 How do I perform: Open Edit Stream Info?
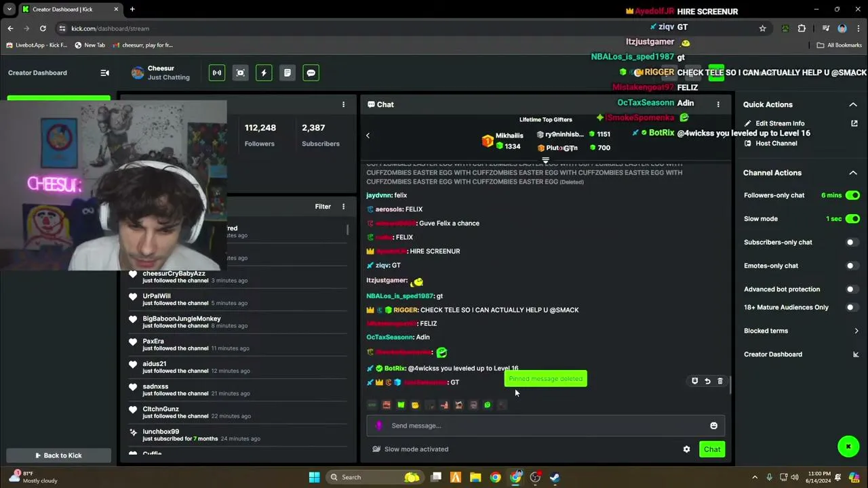point(780,123)
